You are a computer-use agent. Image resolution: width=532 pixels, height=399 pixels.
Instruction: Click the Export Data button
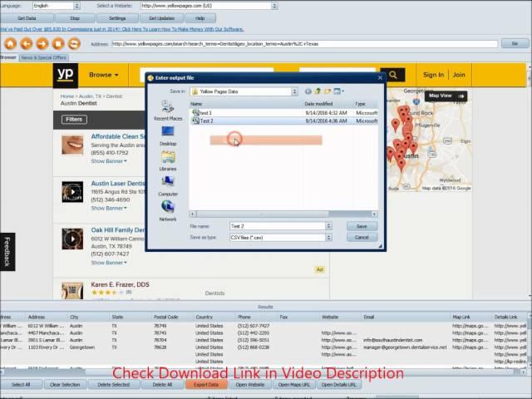tap(206, 384)
